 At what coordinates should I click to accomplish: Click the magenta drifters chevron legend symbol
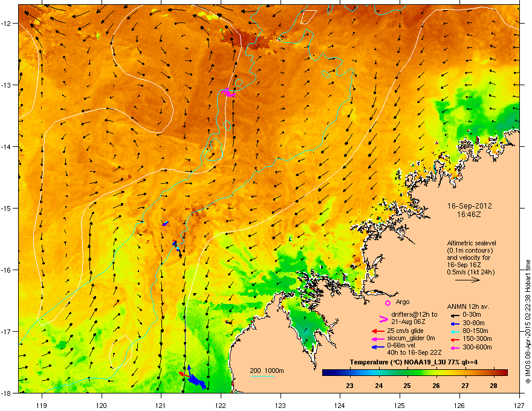click(x=383, y=319)
